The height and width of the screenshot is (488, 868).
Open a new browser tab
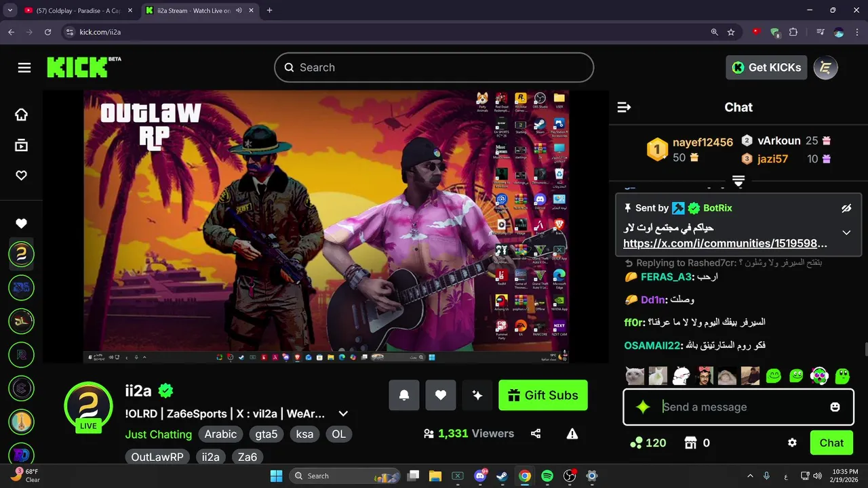pos(269,10)
